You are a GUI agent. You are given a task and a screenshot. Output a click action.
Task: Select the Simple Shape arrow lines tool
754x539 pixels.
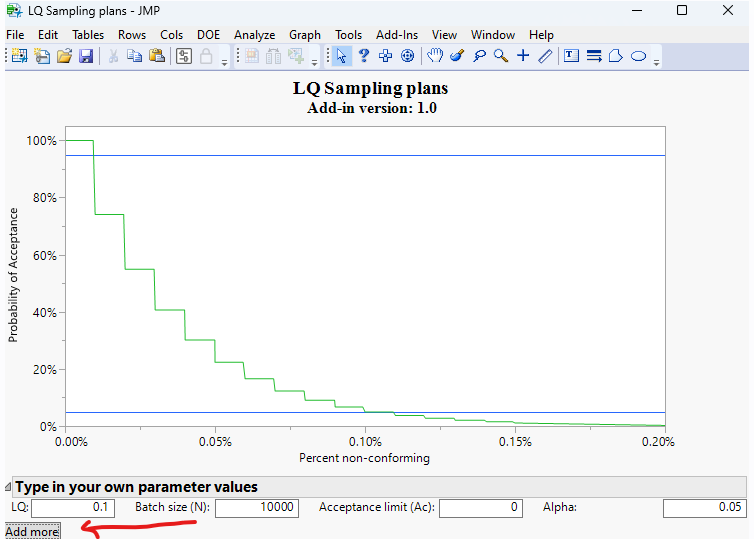coord(594,56)
